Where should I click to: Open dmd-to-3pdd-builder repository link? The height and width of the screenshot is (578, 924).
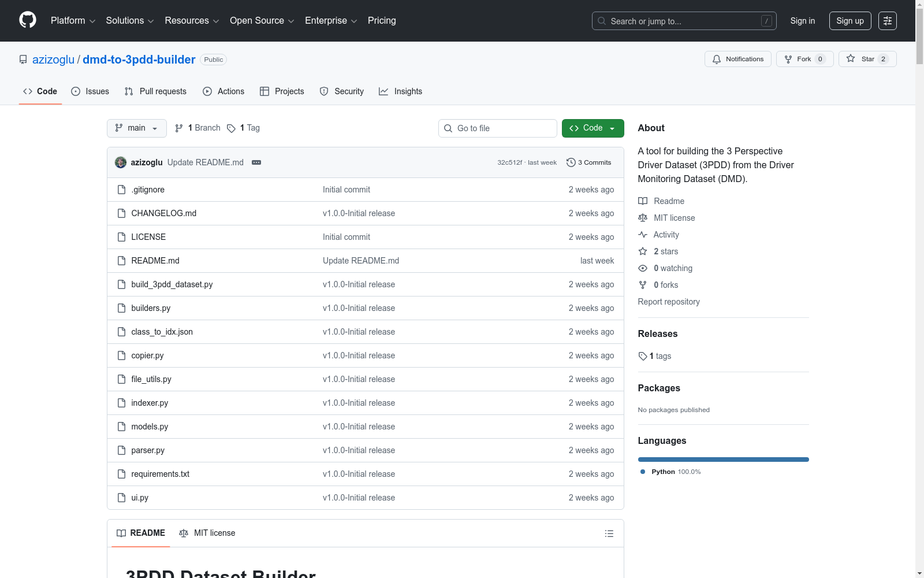139,60
